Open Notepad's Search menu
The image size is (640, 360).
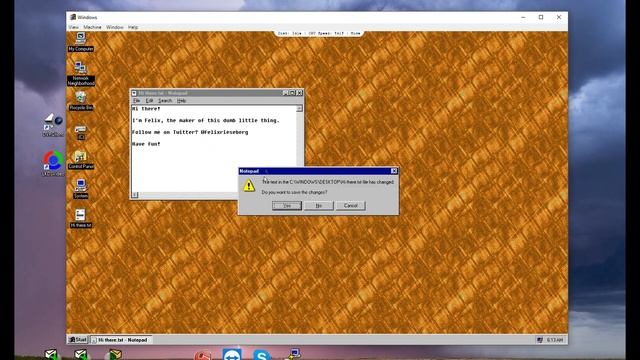(x=165, y=100)
